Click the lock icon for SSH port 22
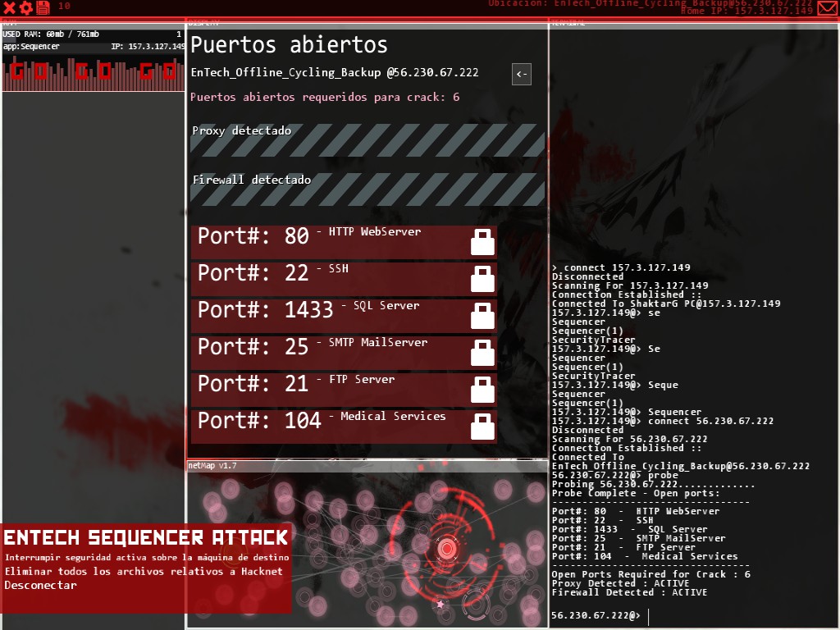Viewport: 840px width, 630px height. click(x=482, y=279)
